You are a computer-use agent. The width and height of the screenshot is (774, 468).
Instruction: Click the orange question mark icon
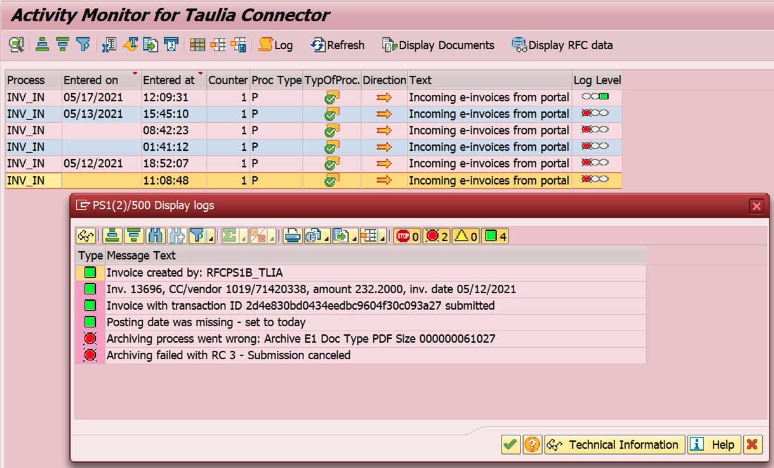point(532,444)
